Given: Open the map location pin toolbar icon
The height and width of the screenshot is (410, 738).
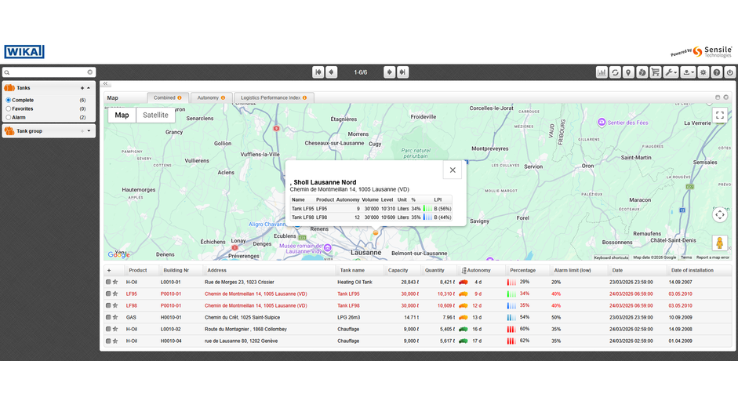Looking at the screenshot, I should [628, 72].
